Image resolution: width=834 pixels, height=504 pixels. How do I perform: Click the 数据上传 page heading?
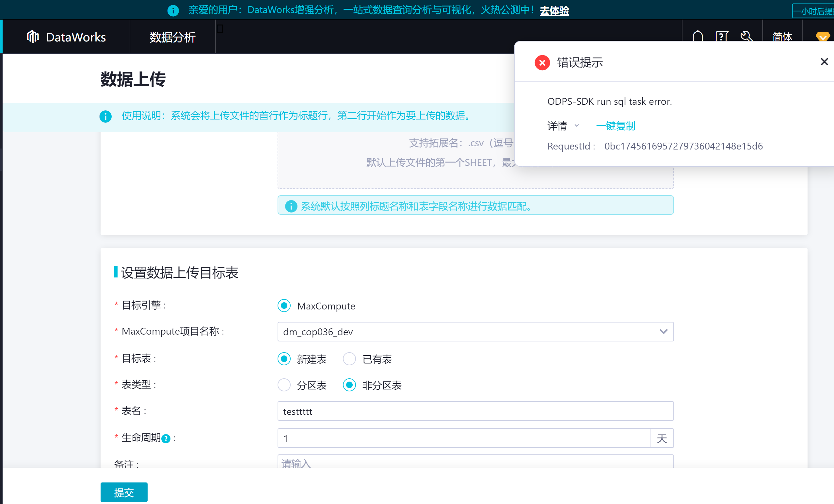[133, 79]
